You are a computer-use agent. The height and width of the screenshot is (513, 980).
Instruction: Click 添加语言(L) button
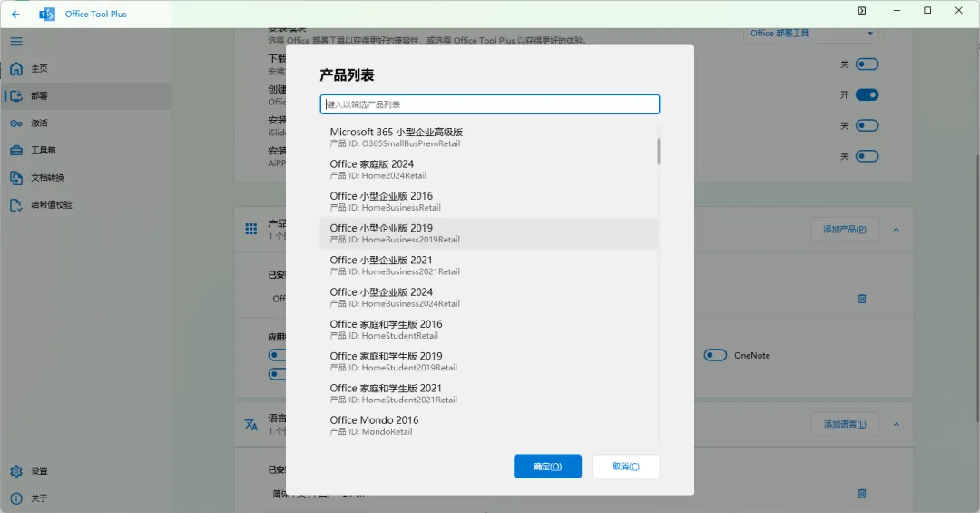(845, 424)
